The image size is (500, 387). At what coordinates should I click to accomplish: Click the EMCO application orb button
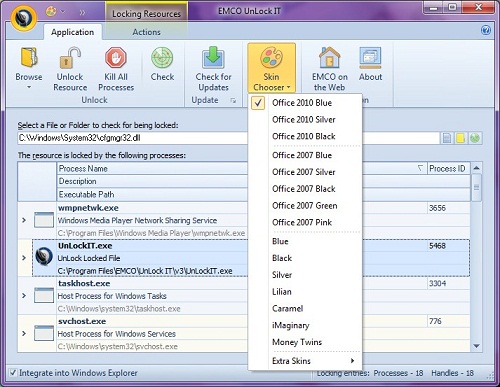(23, 18)
